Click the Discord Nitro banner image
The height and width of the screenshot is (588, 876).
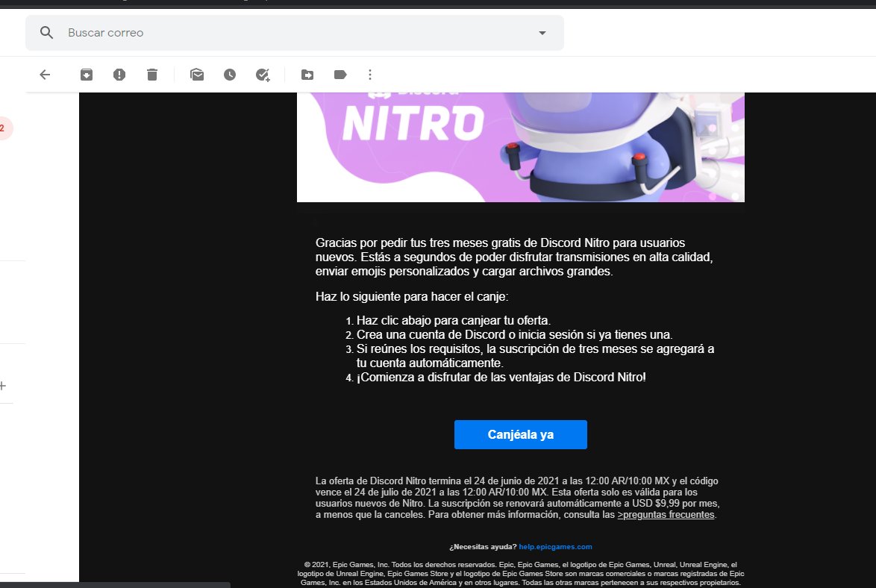tap(521, 147)
